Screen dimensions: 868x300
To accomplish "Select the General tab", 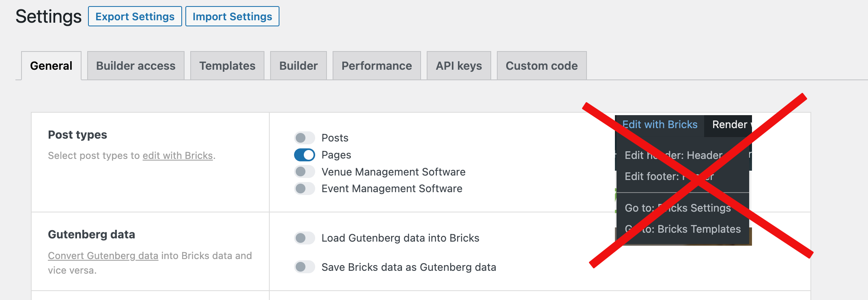I will coord(51,66).
